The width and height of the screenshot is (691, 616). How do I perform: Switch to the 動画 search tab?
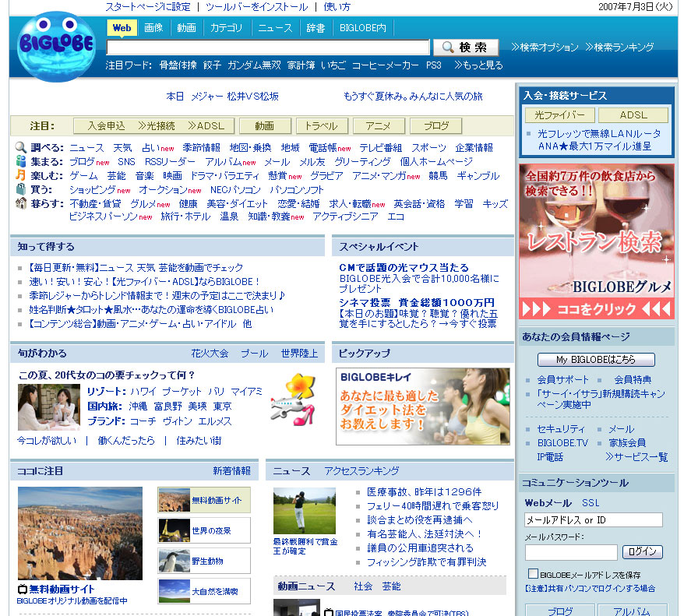coord(186,28)
